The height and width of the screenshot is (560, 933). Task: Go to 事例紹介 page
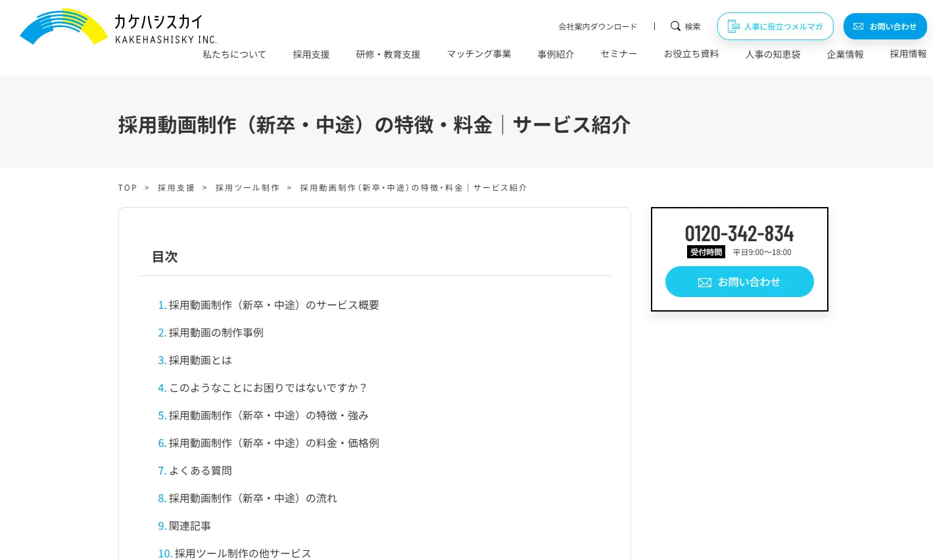556,55
